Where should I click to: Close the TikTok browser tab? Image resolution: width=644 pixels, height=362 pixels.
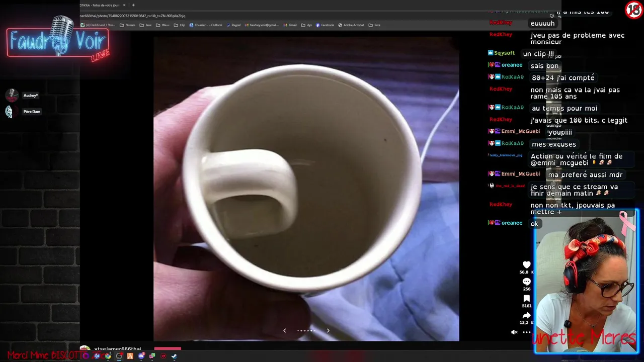(x=124, y=5)
